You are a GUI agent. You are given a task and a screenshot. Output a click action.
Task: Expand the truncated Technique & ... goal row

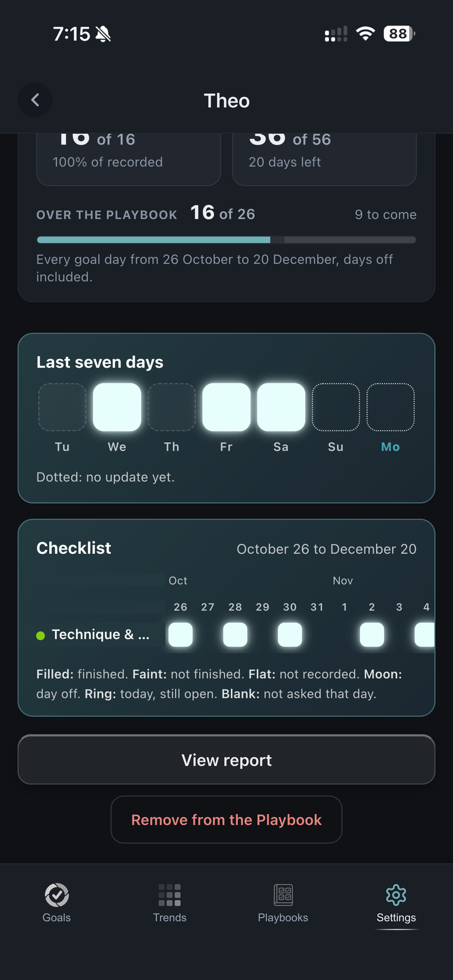pos(101,634)
